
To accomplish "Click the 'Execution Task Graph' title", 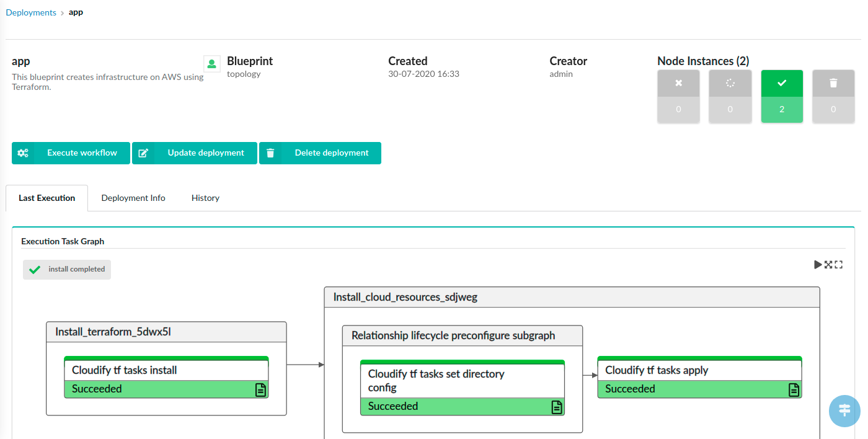I will (x=63, y=241).
